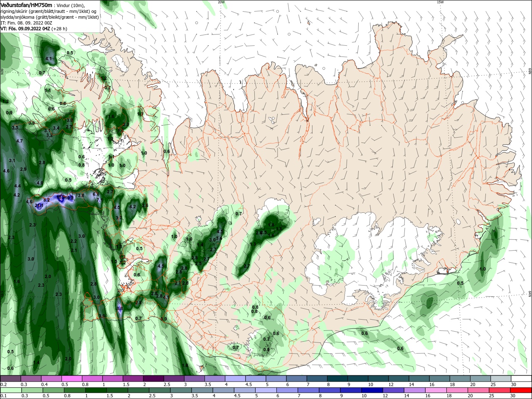Click the "20" label on the snow scale
The height and width of the screenshot is (399, 532).
tap(473, 384)
